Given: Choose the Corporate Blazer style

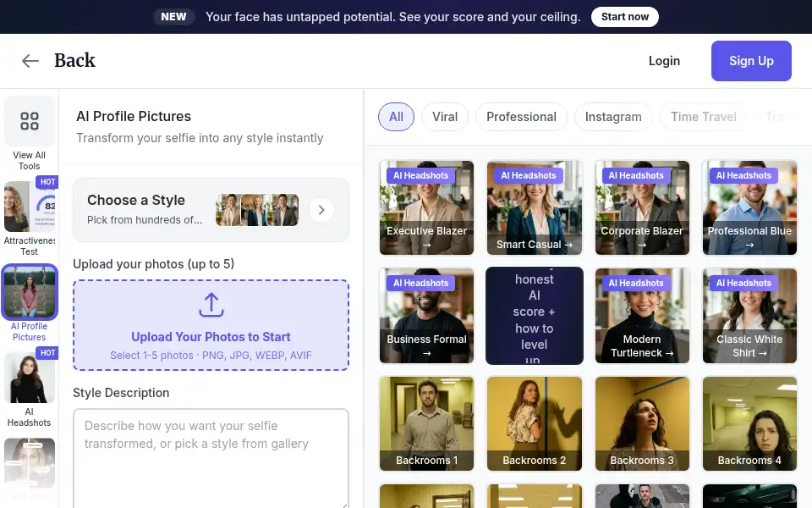Looking at the screenshot, I should pos(642,207).
